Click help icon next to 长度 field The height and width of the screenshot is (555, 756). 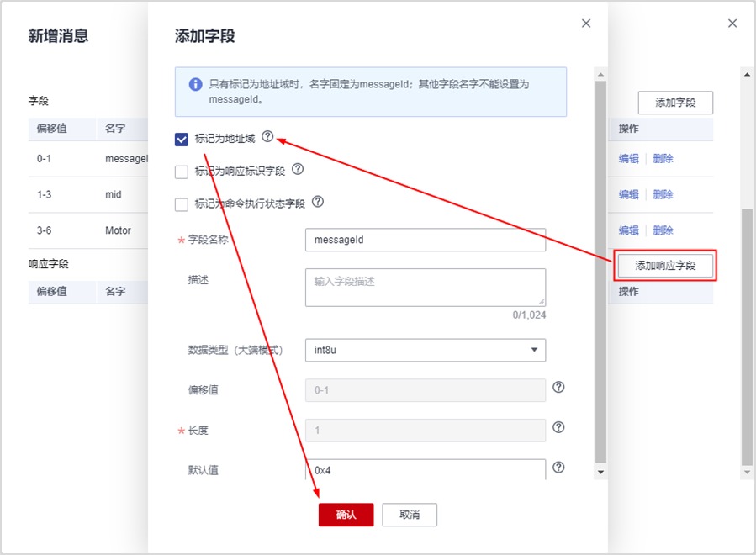[558, 428]
